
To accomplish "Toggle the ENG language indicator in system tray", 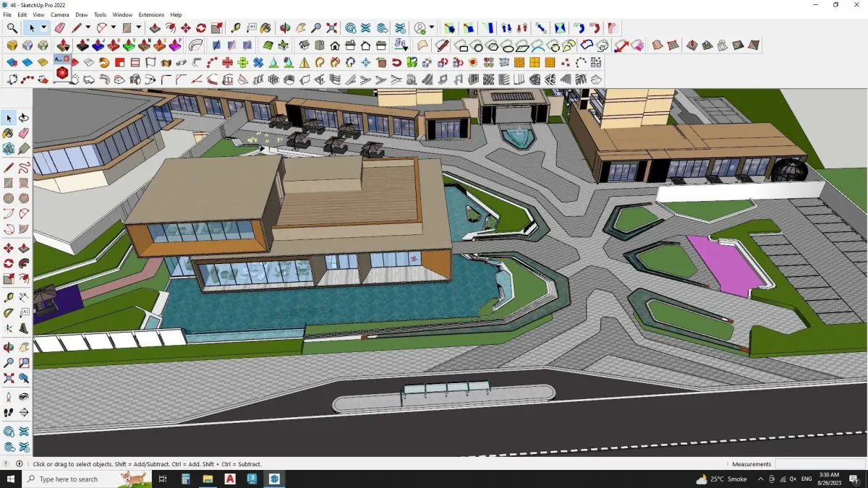I will coord(806,479).
